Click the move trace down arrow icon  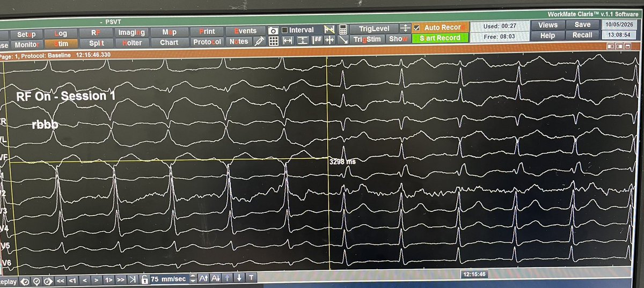point(239,278)
